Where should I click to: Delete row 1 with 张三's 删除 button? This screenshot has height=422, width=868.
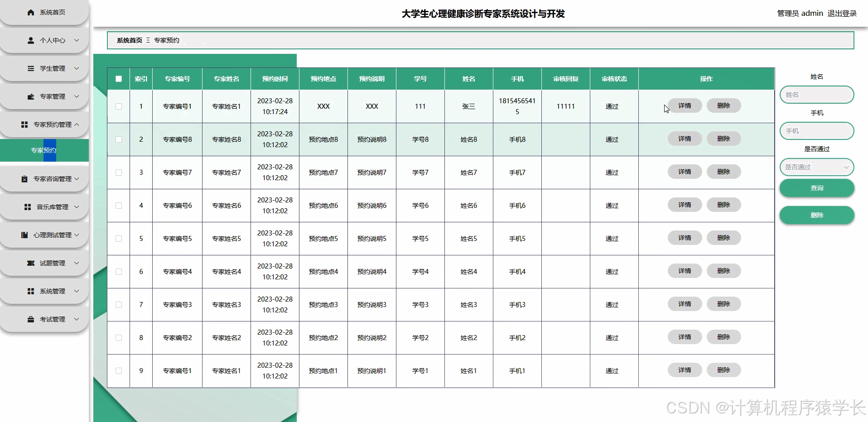coord(723,105)
